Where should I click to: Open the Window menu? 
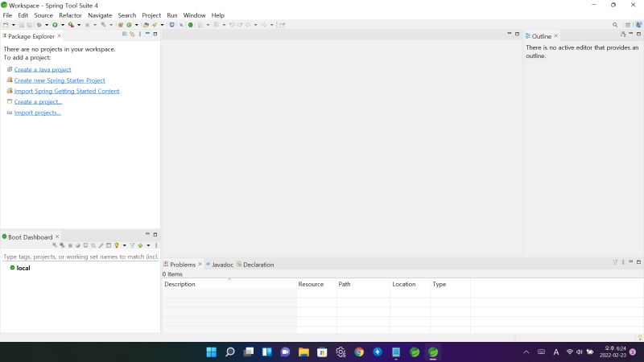pyautogui.click(x=194, y=15)
